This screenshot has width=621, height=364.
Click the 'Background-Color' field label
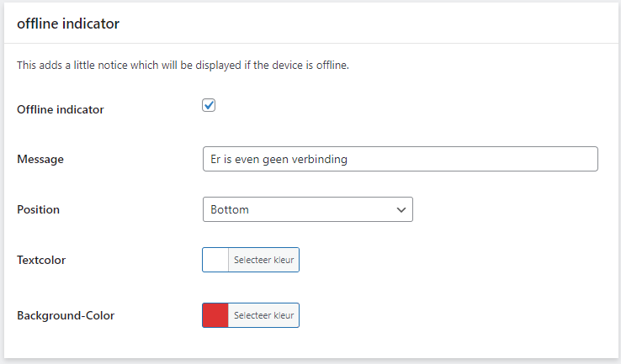(66, 316)
